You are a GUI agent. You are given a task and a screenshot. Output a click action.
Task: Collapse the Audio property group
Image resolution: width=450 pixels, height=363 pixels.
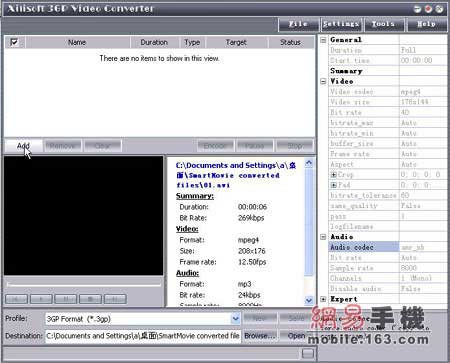[x=323, y=237]
